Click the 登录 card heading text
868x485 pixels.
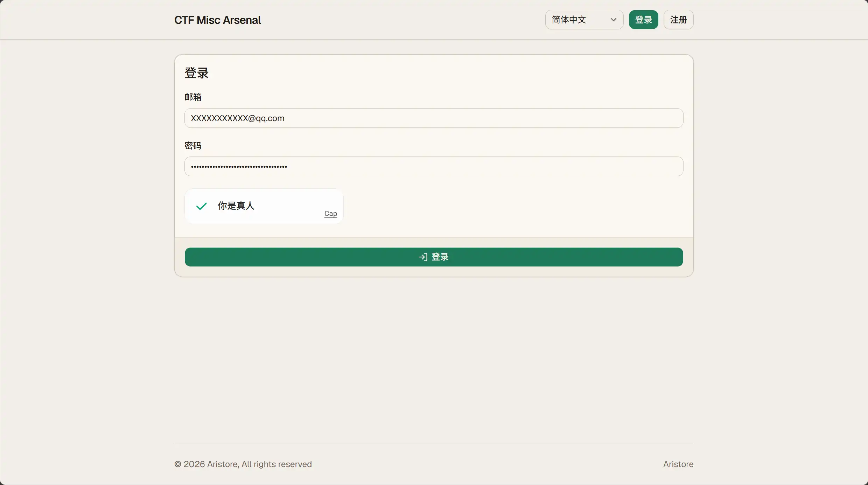197,73
